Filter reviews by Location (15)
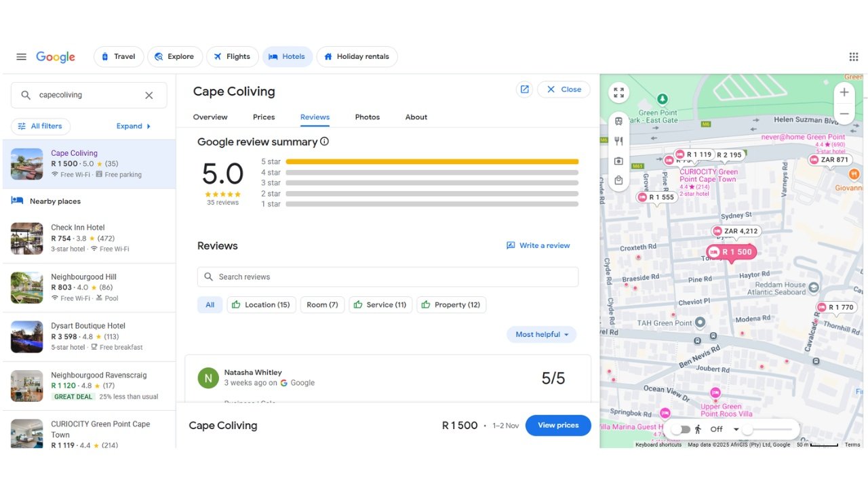Image resolution: width=868 pixels, height=488 pixels. coord(261,305)
